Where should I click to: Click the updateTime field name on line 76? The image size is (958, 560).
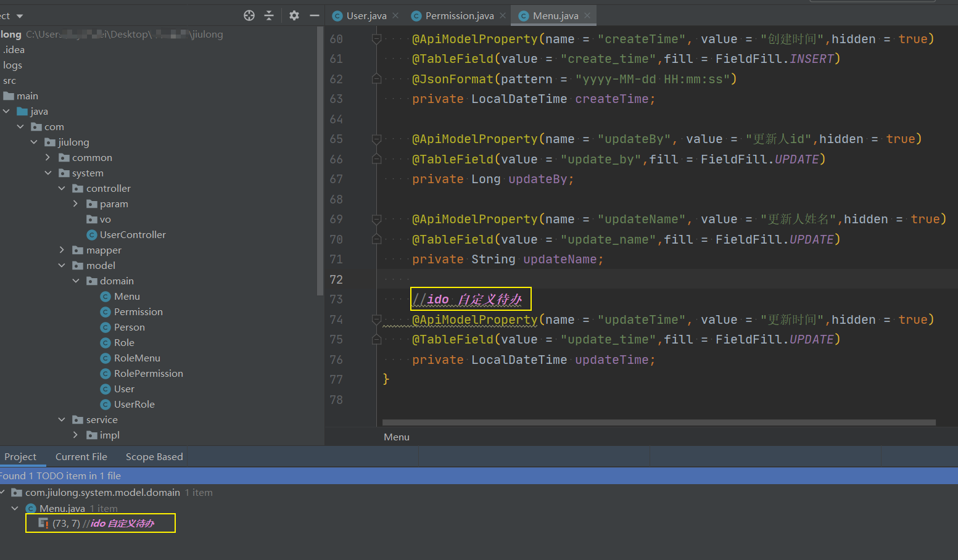(611, 360)
